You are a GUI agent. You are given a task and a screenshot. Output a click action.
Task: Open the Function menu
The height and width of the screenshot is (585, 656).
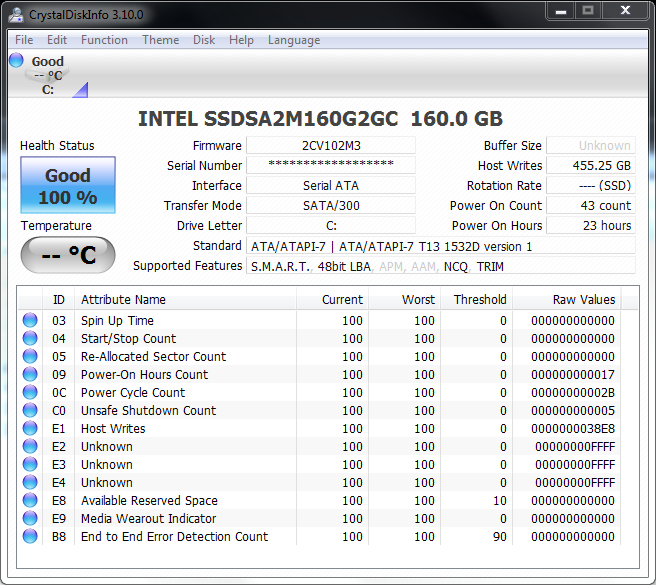coord(104,40)
